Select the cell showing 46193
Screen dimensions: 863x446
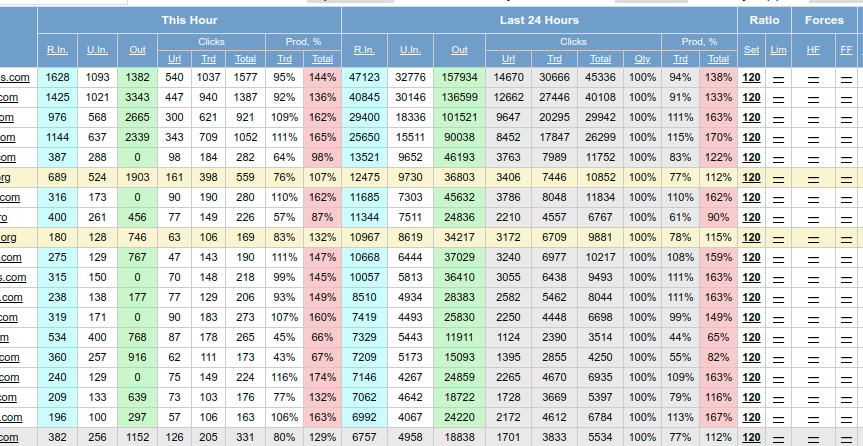click(x=459, y=157)
